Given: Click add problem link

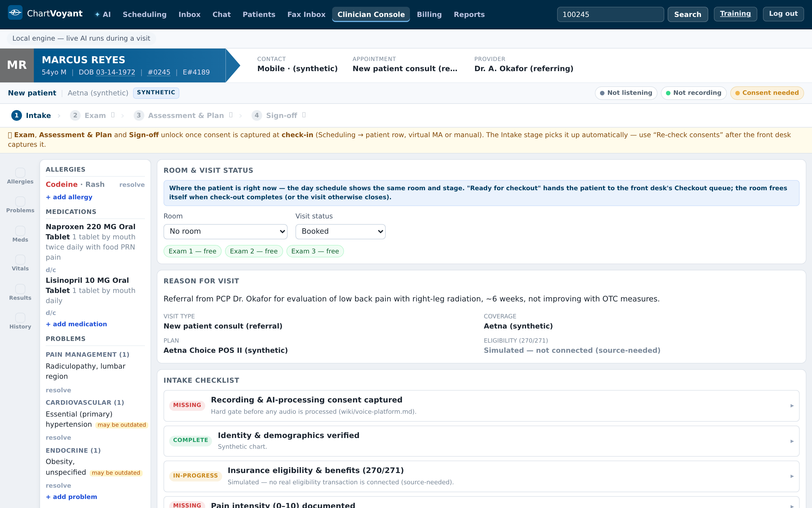Looking at the screenshot, I should point(71,497).
